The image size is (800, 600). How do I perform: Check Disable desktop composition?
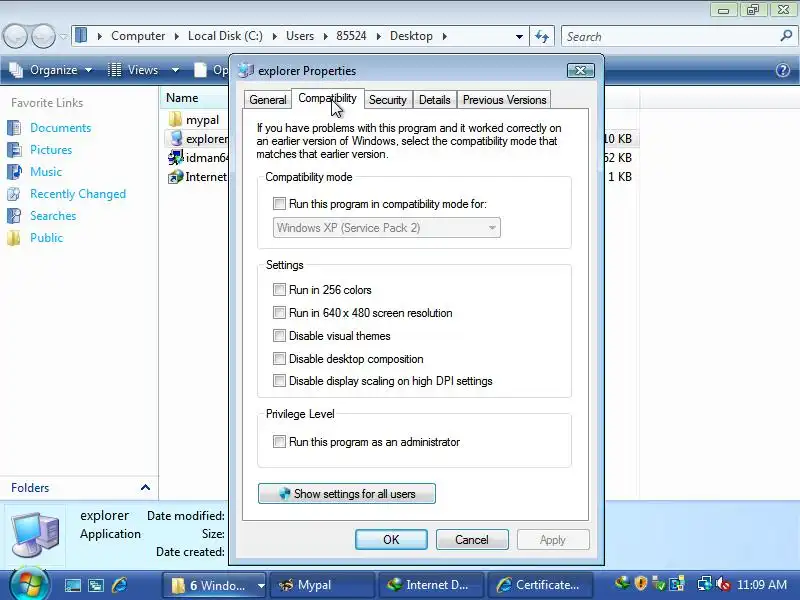[x=279, y=359]
